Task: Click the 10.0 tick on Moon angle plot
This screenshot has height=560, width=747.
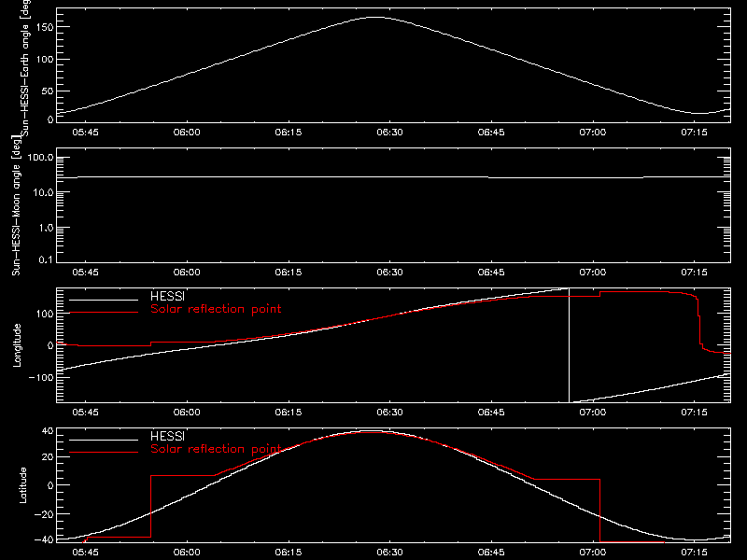Action: pyautogui.click(x=43, y=193)
